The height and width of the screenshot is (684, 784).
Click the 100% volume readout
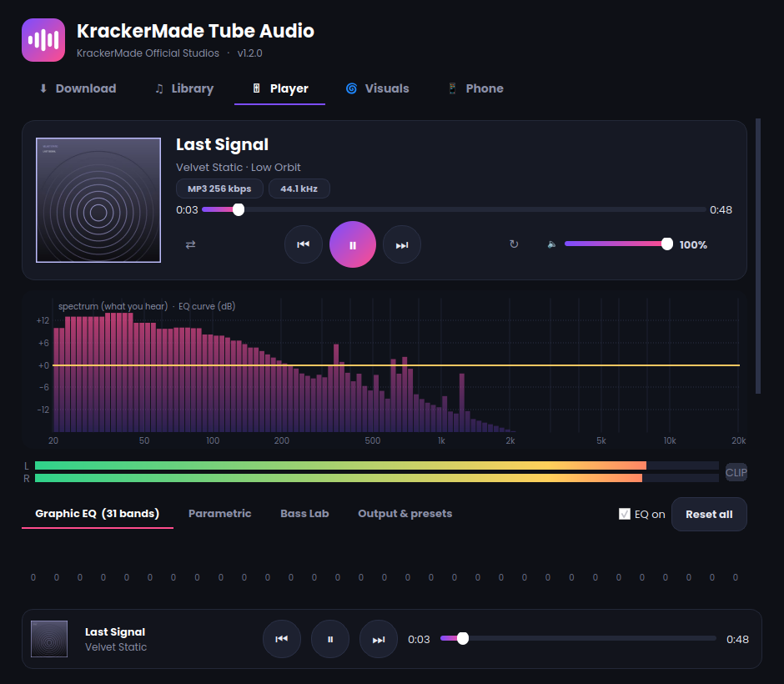[693, 244]
